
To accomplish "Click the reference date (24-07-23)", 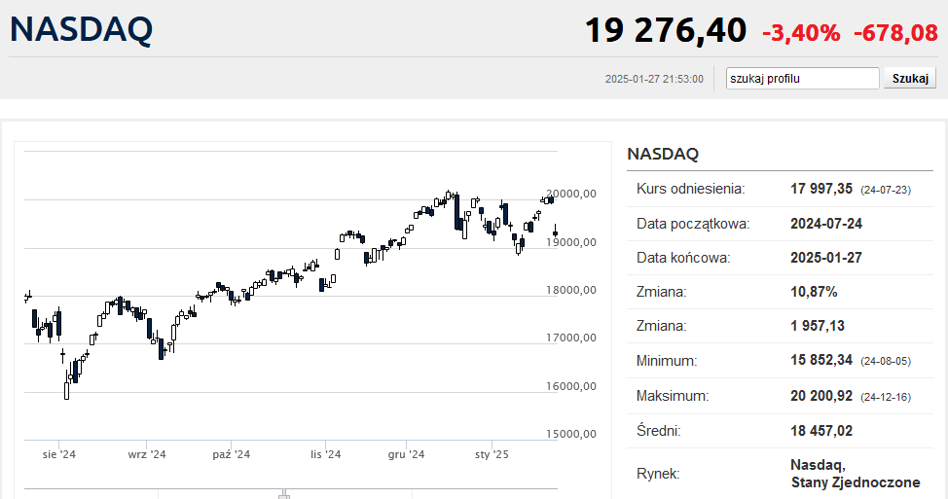I will click(x=886, y=190).
